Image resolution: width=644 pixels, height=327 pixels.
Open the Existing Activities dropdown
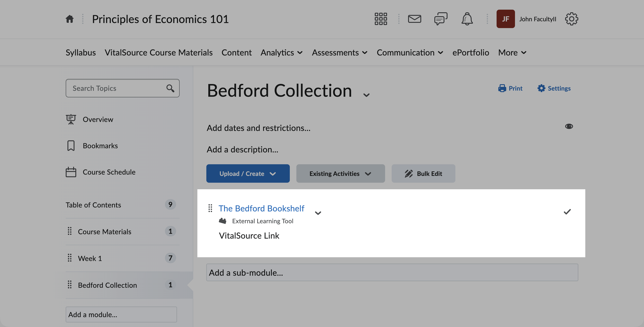point(340,173)
